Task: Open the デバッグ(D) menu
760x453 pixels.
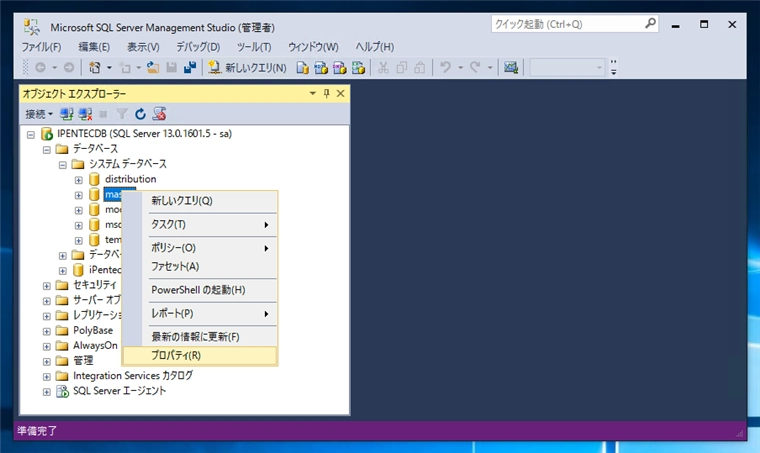Action: [198, 47]
